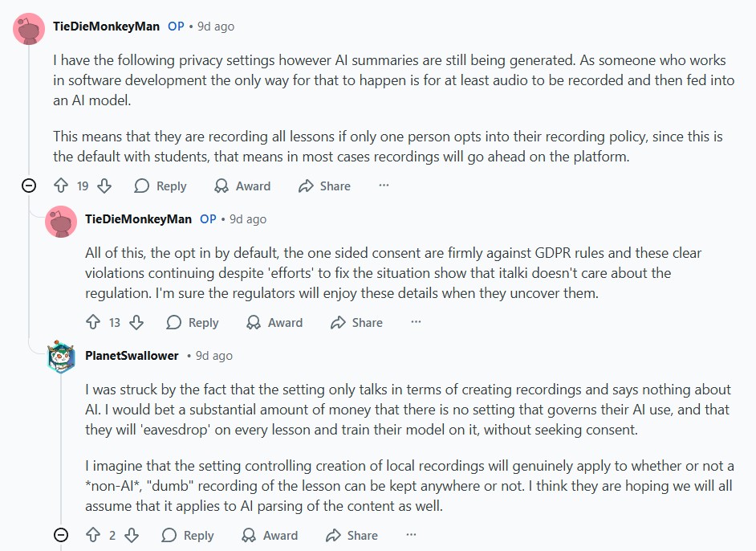Downvote the reply with 13 points

[136, 322]
